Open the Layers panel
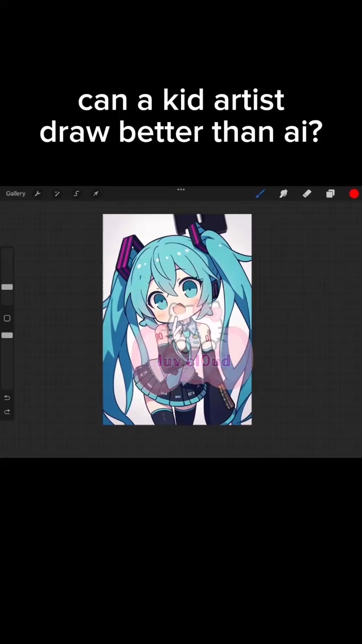362x644 pixels. pyautogui.click(x=330, y=194)
